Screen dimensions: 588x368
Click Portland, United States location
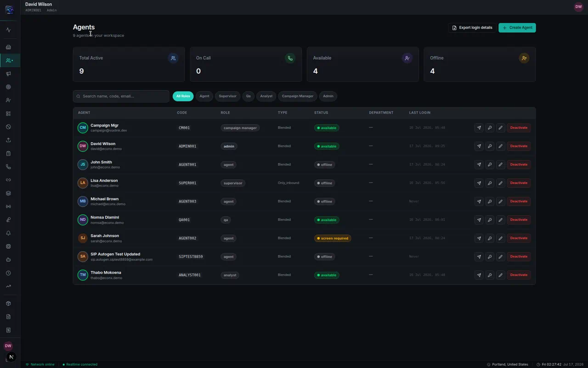[508, 364]
